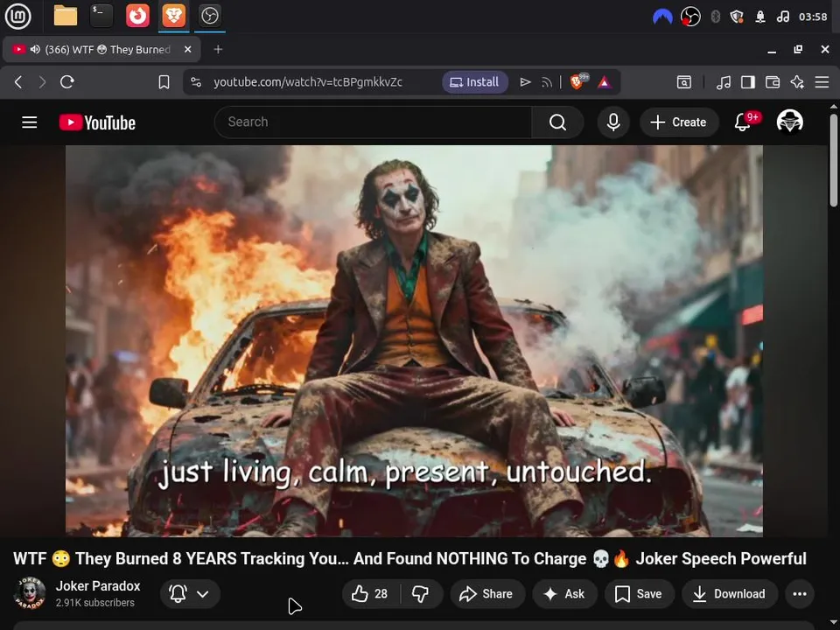Open the OBS Studio taskbar icon
Viewport: 840px width, 630px height.
pyautogui.click(x=209, y=16)
